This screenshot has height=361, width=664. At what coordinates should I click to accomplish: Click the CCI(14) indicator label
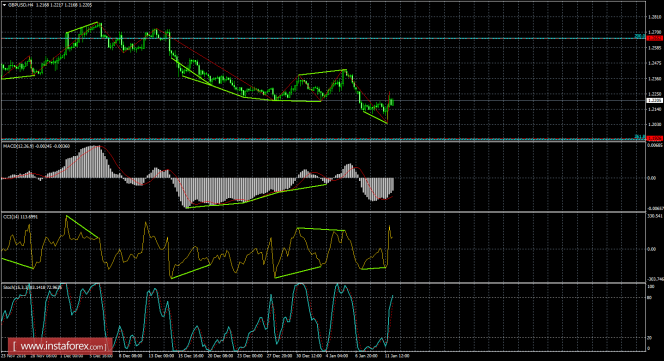(10, 217)
